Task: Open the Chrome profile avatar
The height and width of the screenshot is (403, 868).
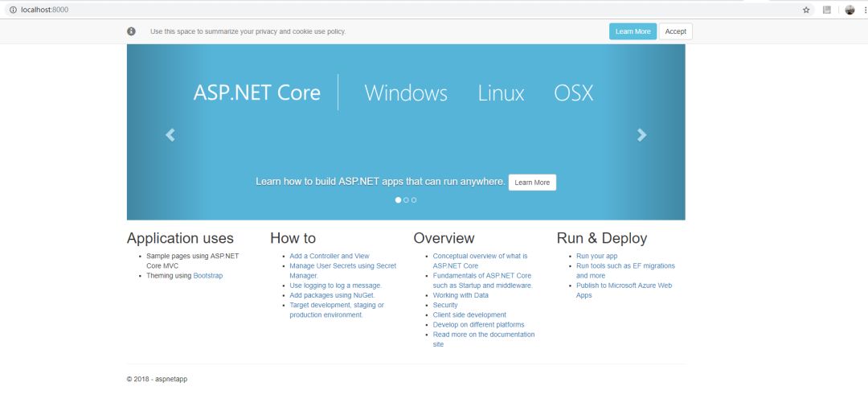Action: (850, 10)
